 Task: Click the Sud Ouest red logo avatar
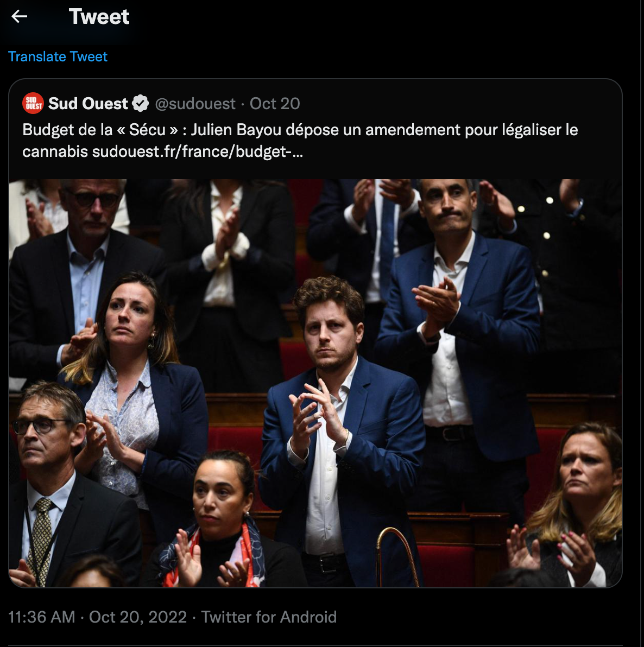[33, 103]
